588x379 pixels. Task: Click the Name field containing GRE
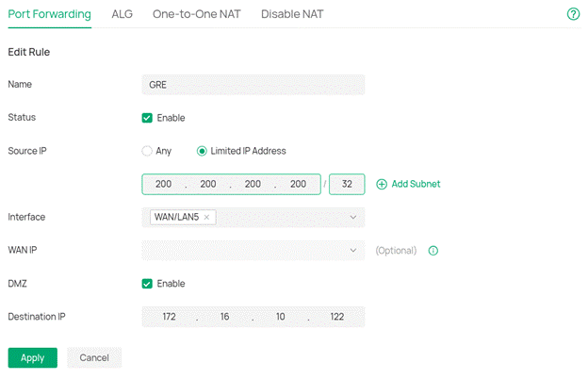[252, 85]
